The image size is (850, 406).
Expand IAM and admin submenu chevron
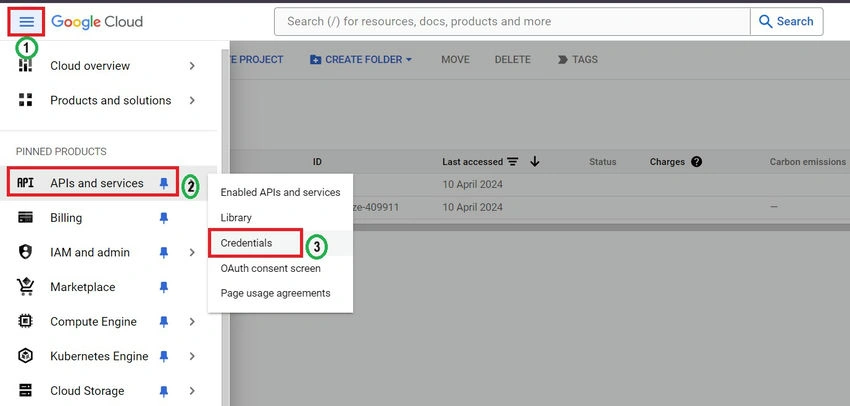(192, 252)
